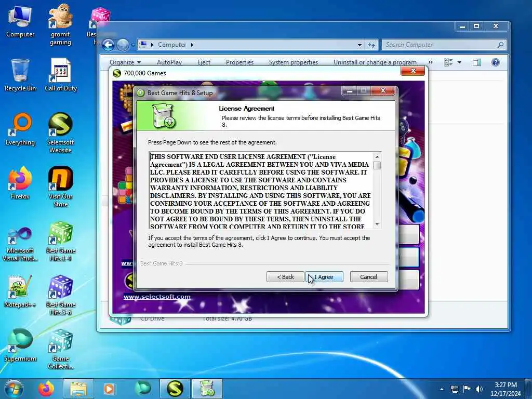Open the view options dropdown arrow
Image resolution: width=532 pixels, height=399 pixels.
click(x=459, y=62)
